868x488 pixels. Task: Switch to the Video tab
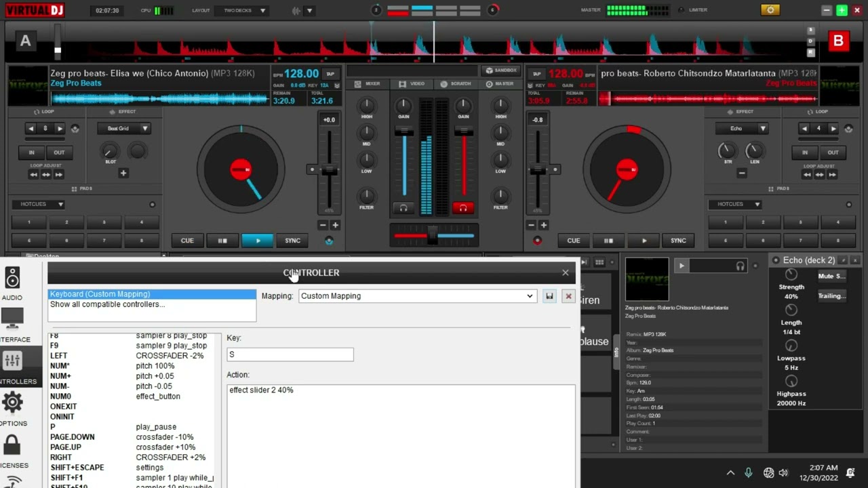(x=412, y=84)
